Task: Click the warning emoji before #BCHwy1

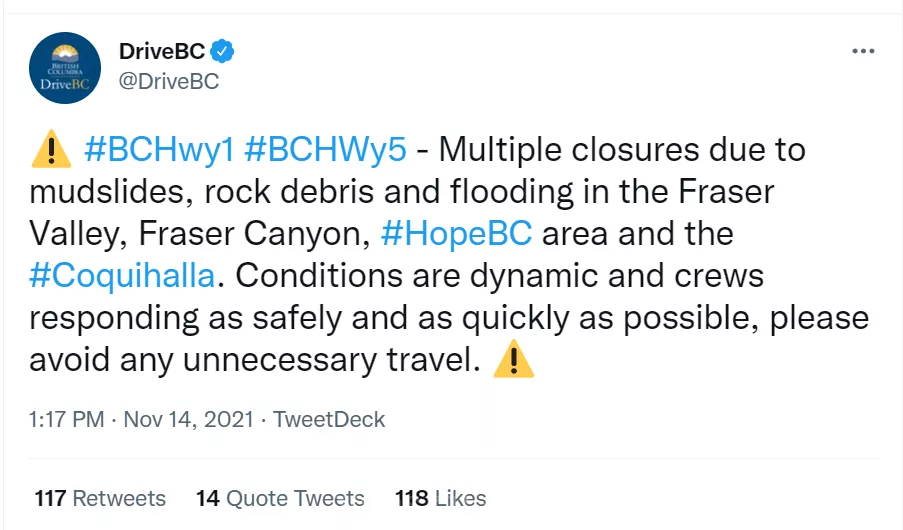Action: pos(51,150)
